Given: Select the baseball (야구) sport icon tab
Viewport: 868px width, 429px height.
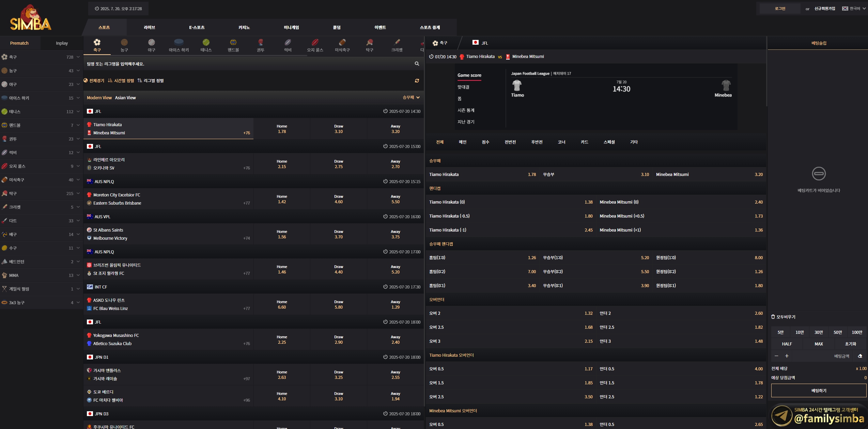Looking at the screenshot, I should point(152,45).
